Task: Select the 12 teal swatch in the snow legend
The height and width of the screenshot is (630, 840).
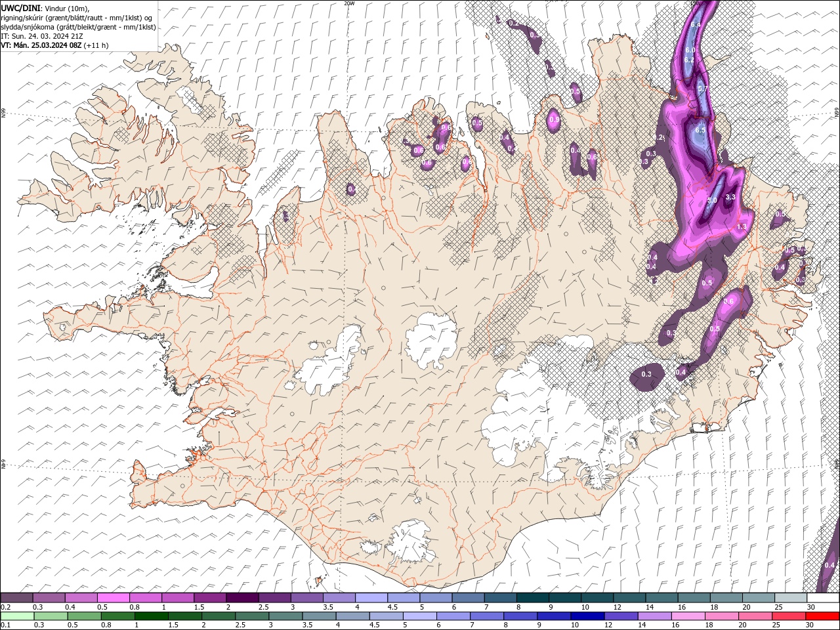Action: (629, 598)
